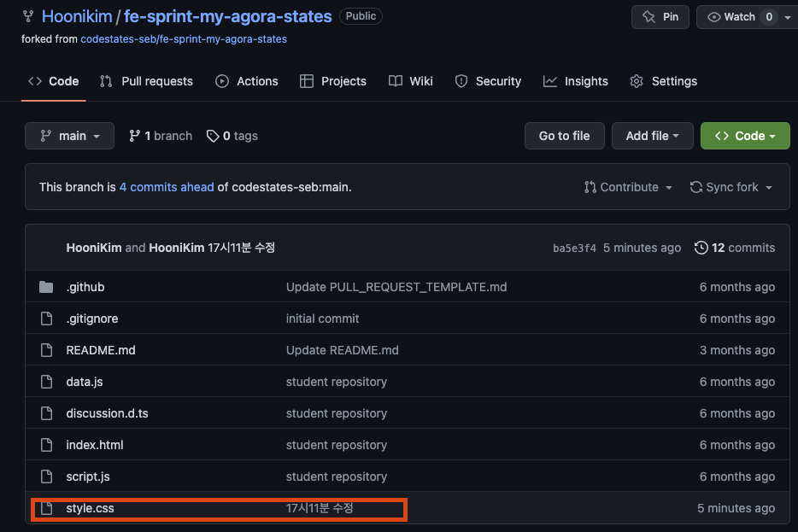Open the Wiki tab
The image size is (798, 532).
click(x=411, y=81)
